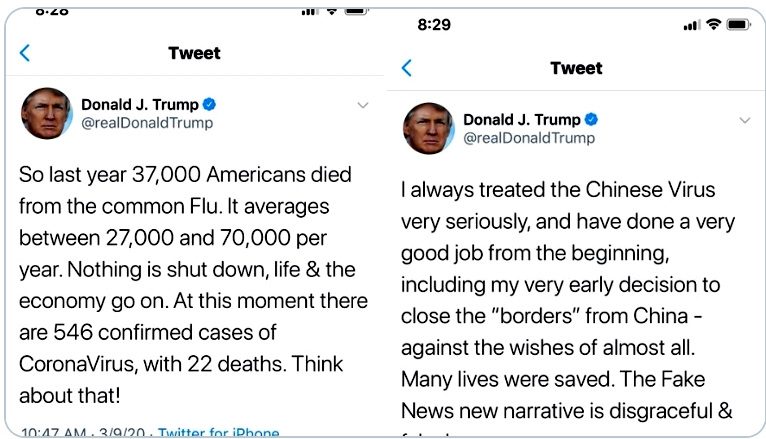The width and height of the screenshot is (766, 439).
Task: Open the Donald J. Trump name above the Chinese Virus tweet
Action: coord(522,120)
